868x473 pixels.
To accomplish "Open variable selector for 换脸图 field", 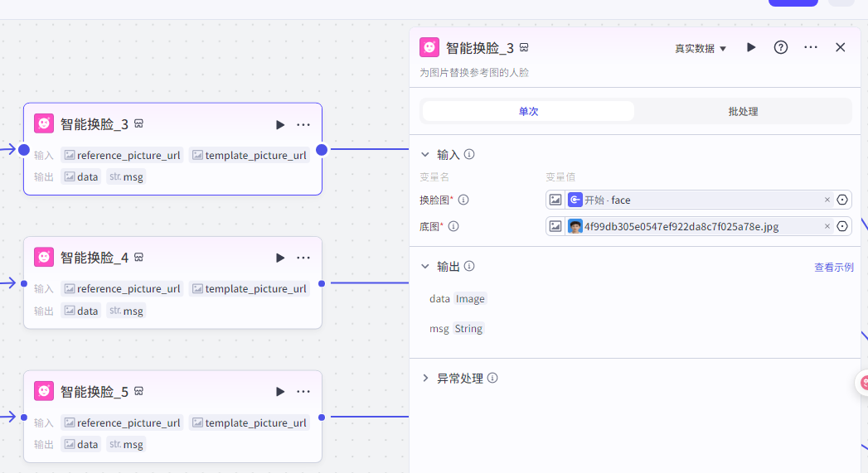I will (x=842, y=200).
